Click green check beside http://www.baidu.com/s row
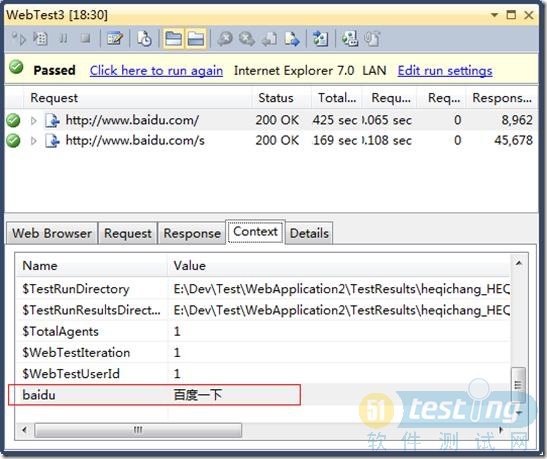The width and height of the screenshot is (547, 459). coord(13,141)
